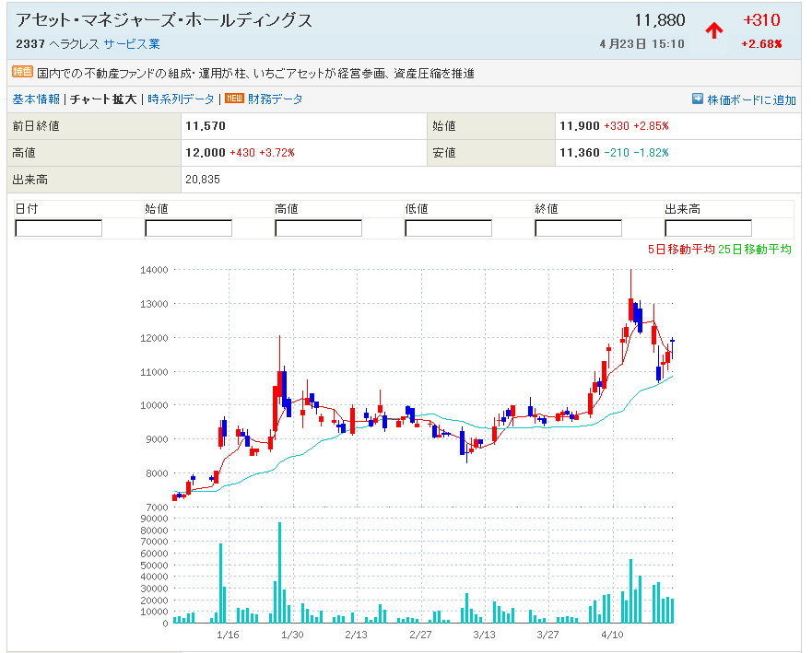
Task: Click the orange NEW badge icon
Action: (234, 99)
